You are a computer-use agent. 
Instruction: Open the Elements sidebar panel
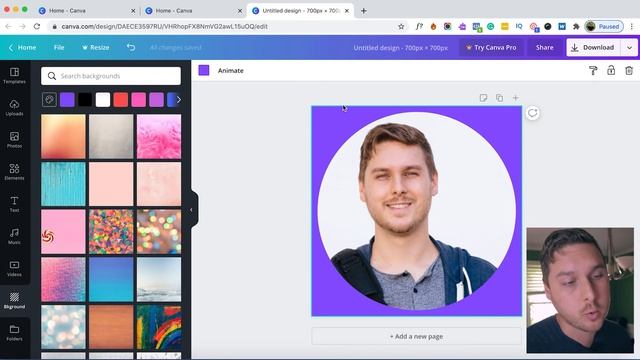click(14, 172)
